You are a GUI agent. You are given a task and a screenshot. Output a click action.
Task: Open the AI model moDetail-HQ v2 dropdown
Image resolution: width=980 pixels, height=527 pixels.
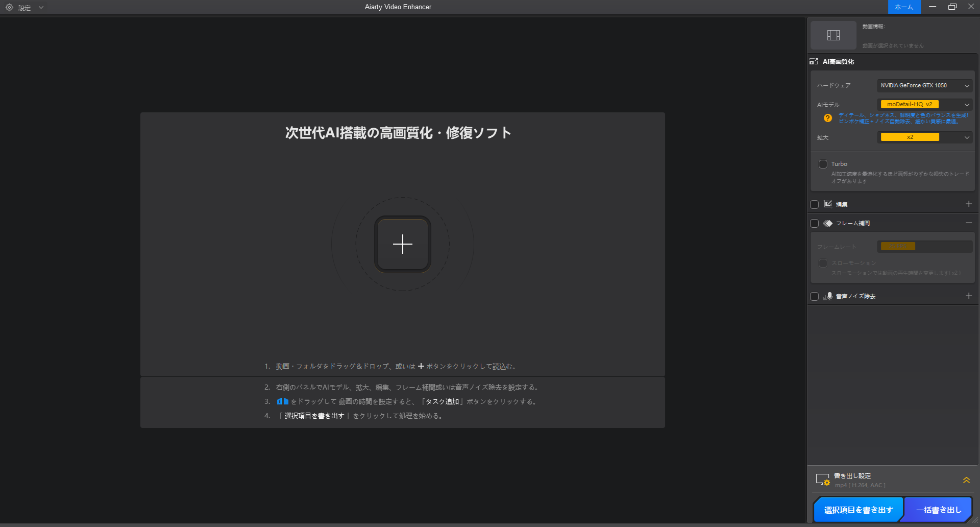point(924,104)
